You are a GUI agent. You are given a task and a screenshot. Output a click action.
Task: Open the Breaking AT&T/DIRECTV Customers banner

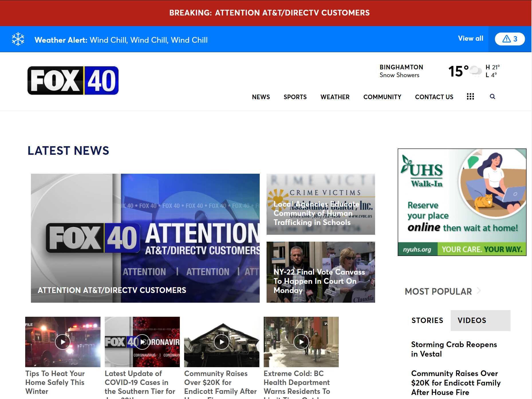tap(269, 13)
